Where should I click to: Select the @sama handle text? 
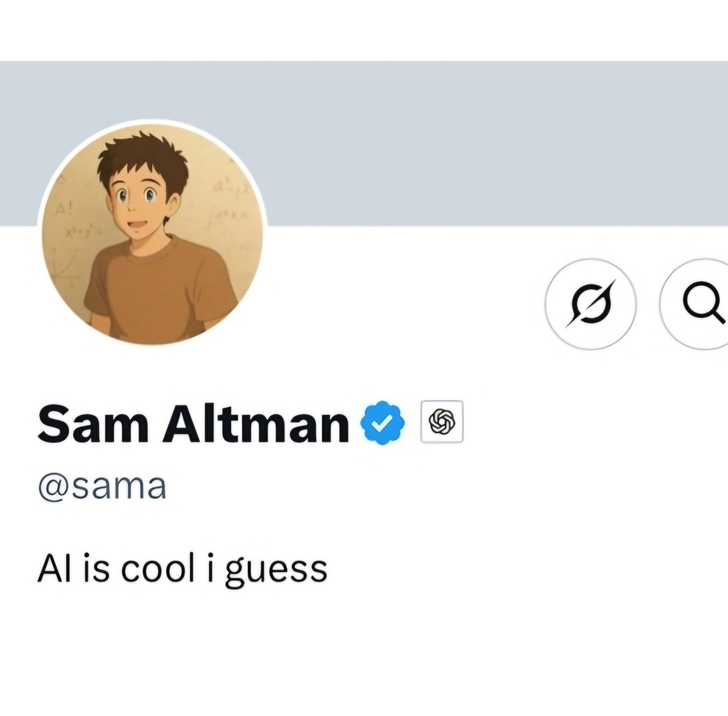pyautogui.click(x=102, y=487)
